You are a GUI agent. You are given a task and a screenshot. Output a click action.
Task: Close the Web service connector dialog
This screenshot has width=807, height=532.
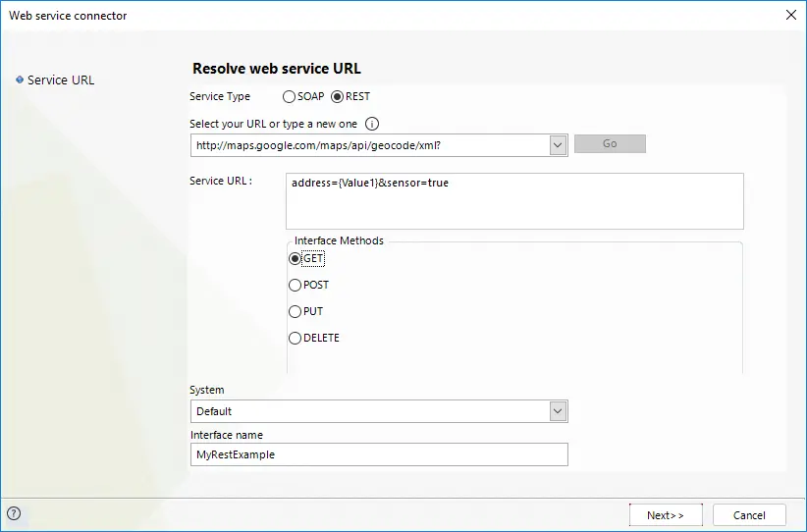coord(791,15)
